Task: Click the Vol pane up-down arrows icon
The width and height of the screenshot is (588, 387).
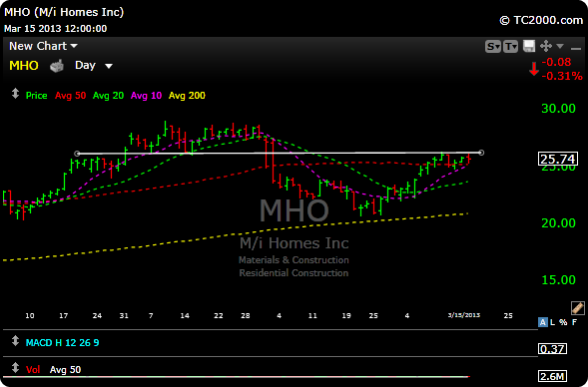Action: click(x=15, y=368)
